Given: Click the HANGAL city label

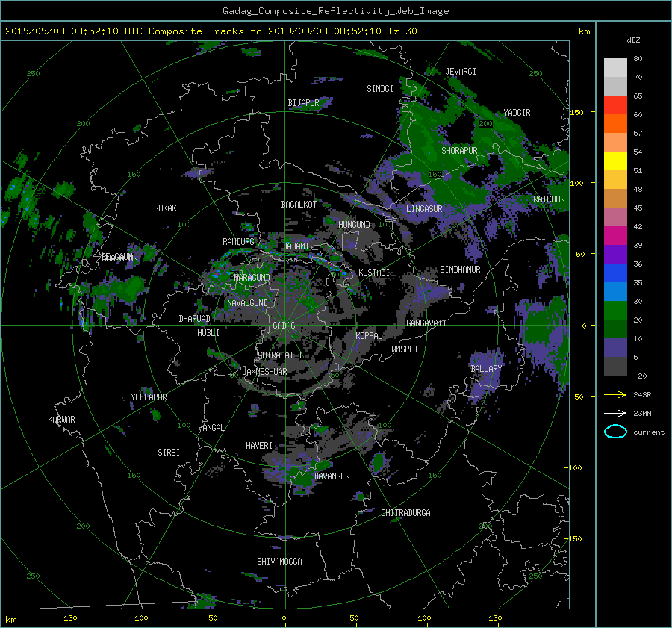Looking at the screenshot, I should [211, 428].
